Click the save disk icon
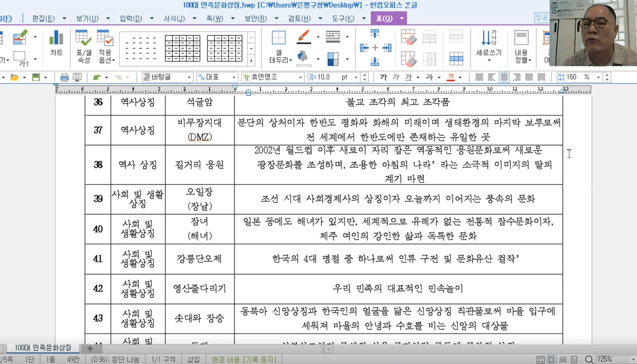Image resolution: width=637 pixels, height=364 pixels. coord(36,77)
